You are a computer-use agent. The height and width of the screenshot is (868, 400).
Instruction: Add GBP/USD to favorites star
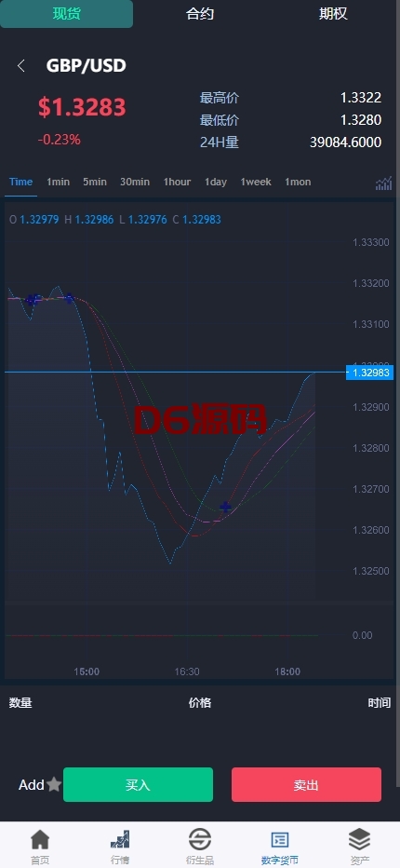[54, 784]
